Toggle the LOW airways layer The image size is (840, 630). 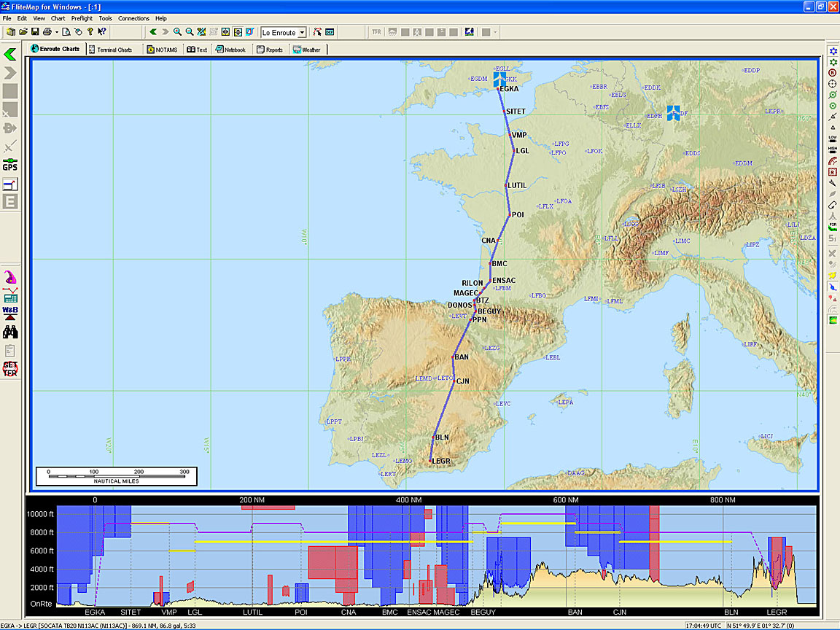tap(833, 139)
